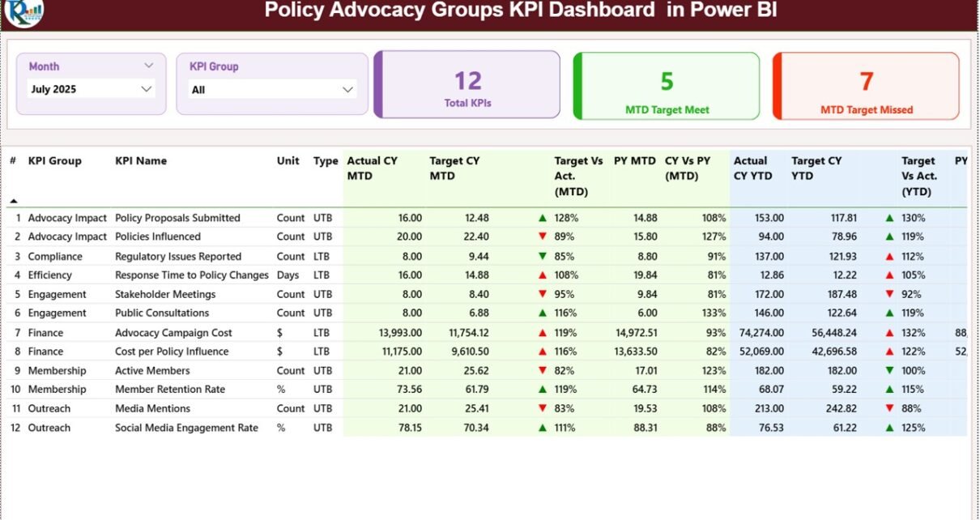Click MTD red down arrow for Media Mentions
The image size is (980, 520).
543,408
